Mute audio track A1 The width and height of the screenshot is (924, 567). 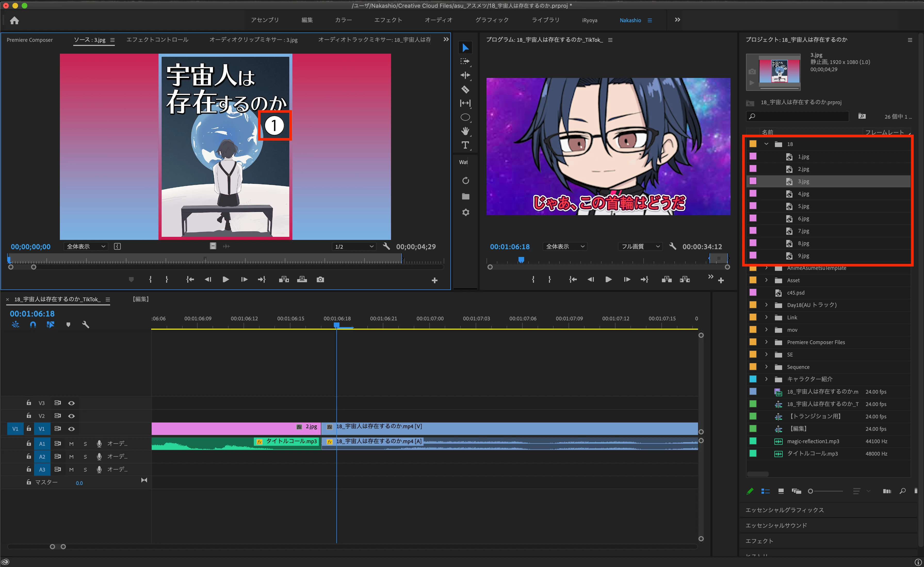(71, 444)
